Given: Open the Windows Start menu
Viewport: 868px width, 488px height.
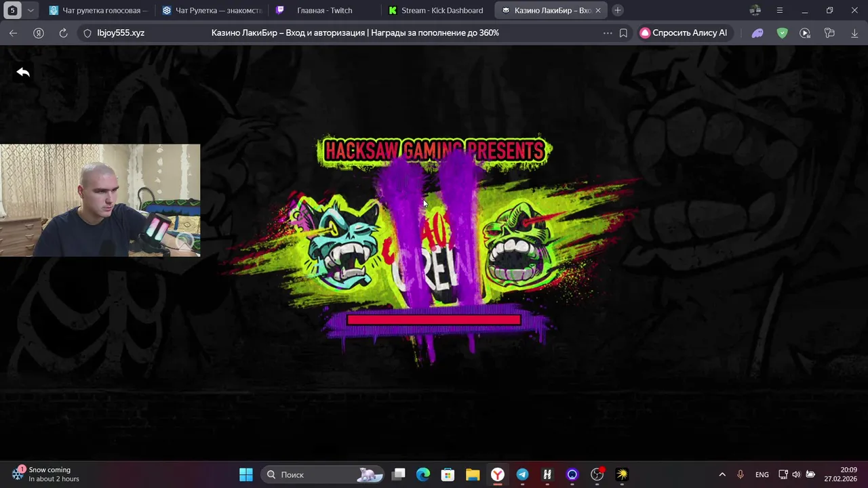Looking at the screenshot, I should [246, 474].
